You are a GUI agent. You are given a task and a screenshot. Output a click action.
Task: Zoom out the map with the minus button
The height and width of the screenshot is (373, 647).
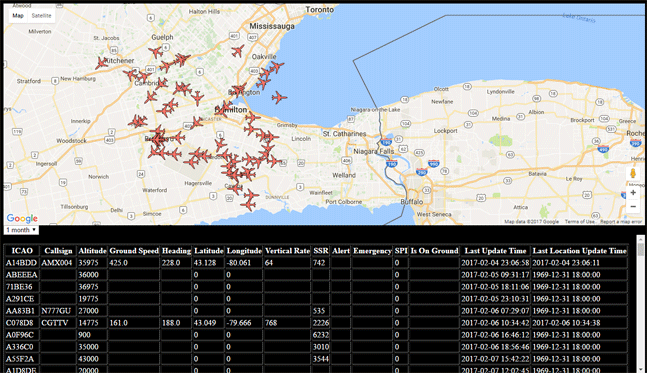pyautogui.click(x=633, y=206)
